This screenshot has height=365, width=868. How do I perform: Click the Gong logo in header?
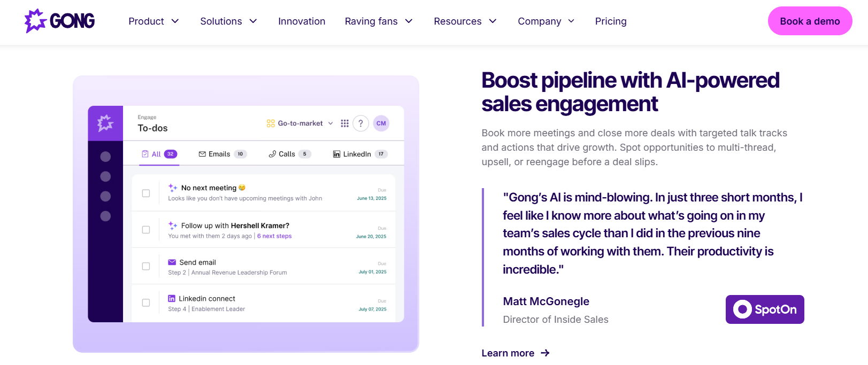(x=59, y=21)
